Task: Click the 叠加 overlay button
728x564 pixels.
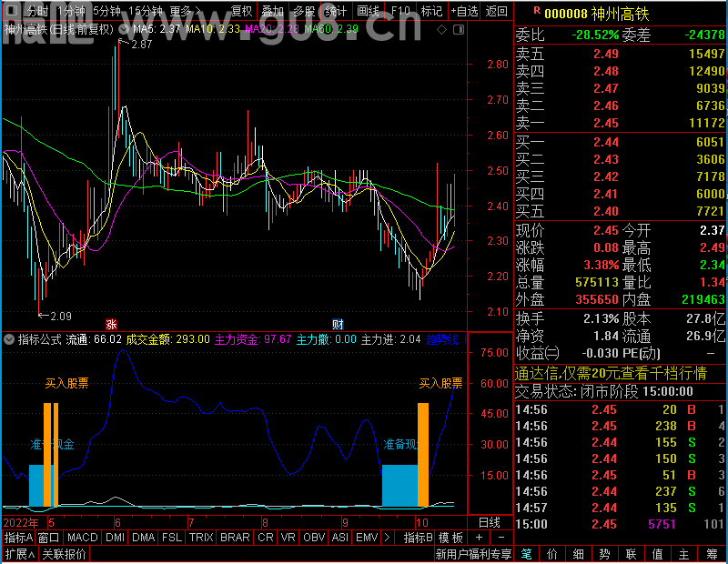Action: tap(272, 11)
